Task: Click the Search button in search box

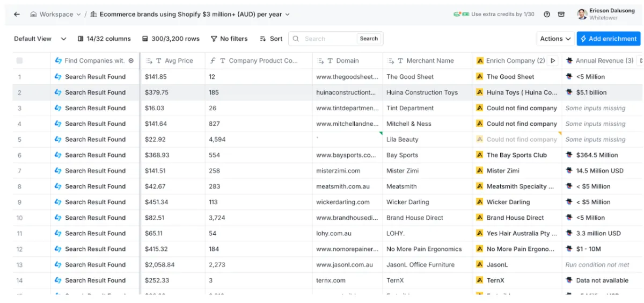Action: (369, 39)
